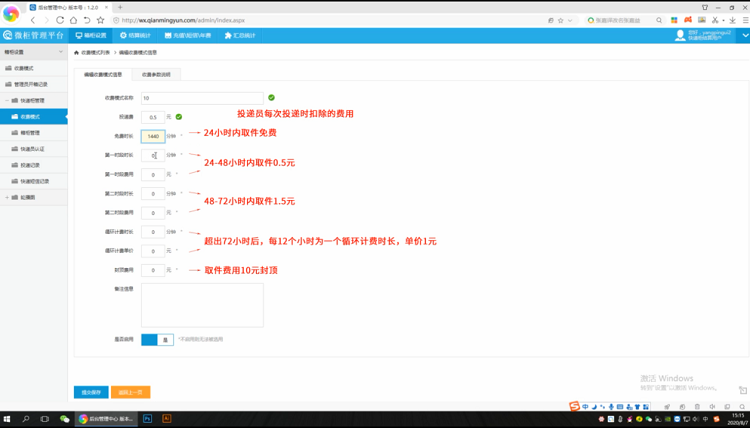This screenshot has width=750, height=428.
Task: Click the 免费时长 input field showing 1440
Action: 153,136
